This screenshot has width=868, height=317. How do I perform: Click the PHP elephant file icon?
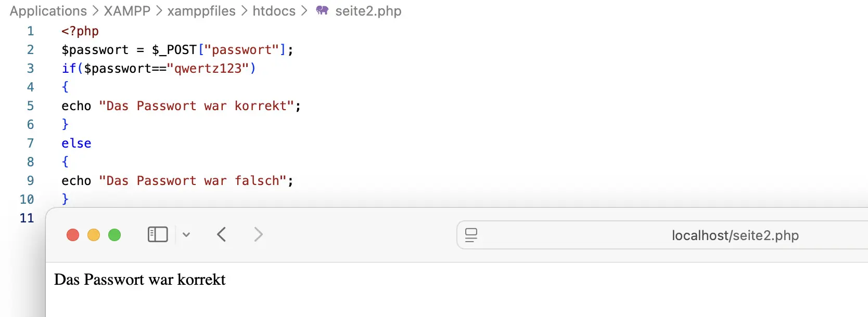tap(322, 10)
